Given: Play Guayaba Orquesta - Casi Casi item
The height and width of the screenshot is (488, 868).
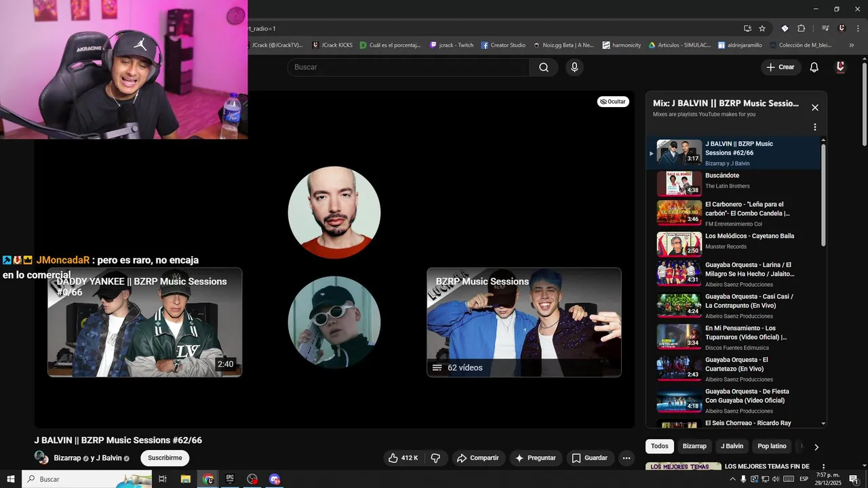Looking at the screenshot, I should [x=734, y=306].
